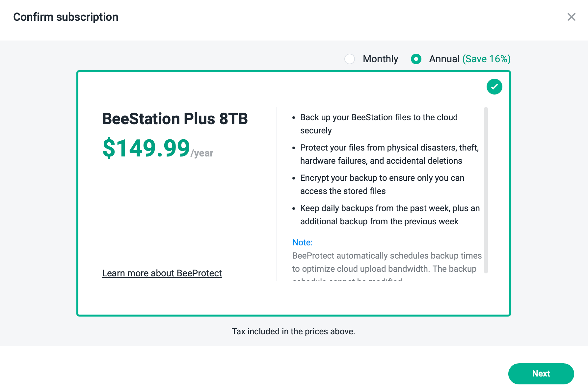Open Learn more about BeeProtect link
This screenshot has height=390, width=588.
162,273
